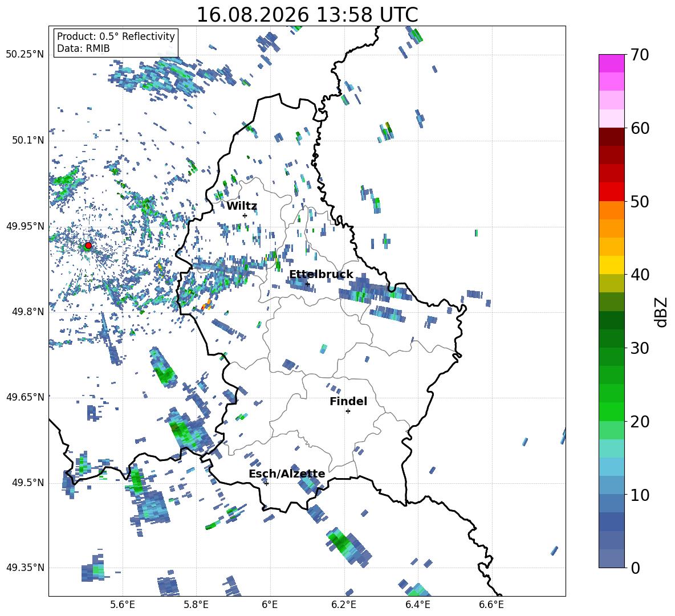Pick the dark blue bottom colorbar segment
The image size is (675, 616).
coord(611,558)
